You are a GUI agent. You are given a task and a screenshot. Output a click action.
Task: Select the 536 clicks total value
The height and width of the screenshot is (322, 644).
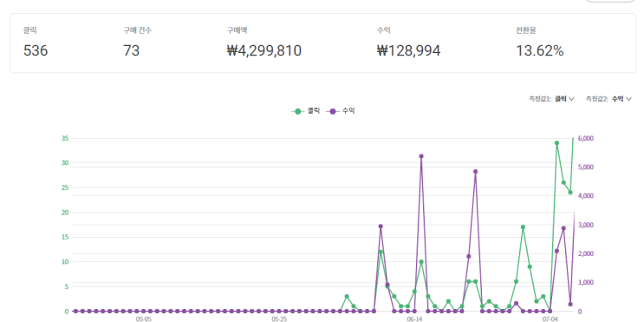(36, 50)
